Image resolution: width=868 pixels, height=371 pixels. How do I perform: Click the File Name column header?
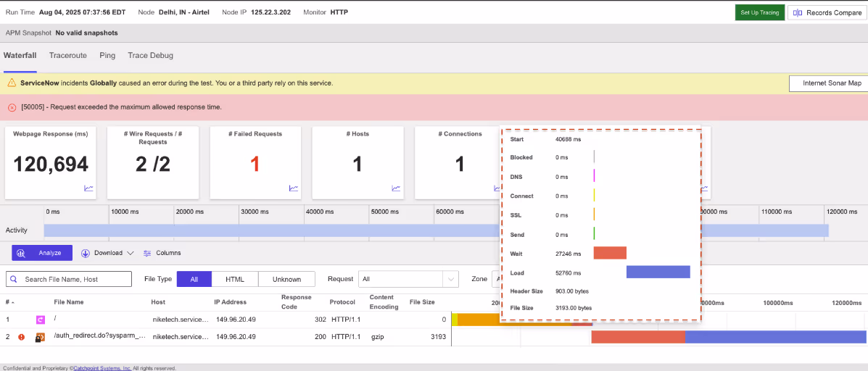[x=69, y=302]
